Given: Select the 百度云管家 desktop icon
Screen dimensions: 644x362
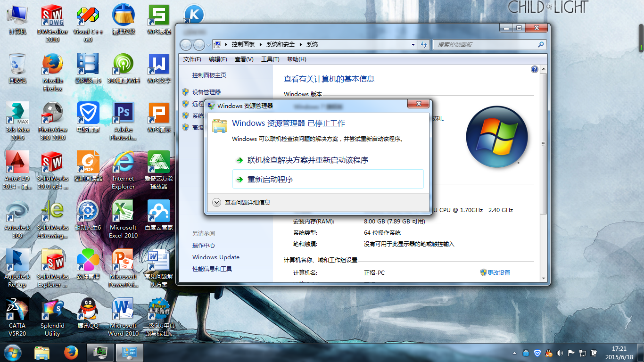Looking at the screenshot, I should point(159,216).
